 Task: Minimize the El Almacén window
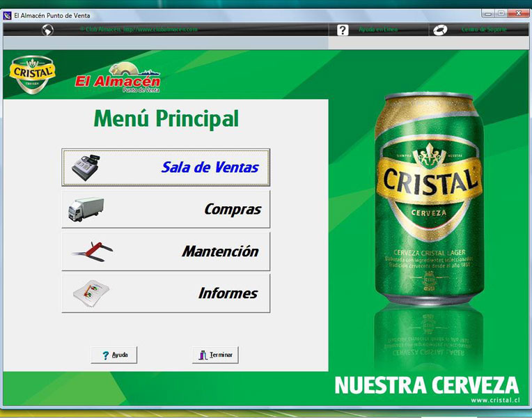pos(488,13)
